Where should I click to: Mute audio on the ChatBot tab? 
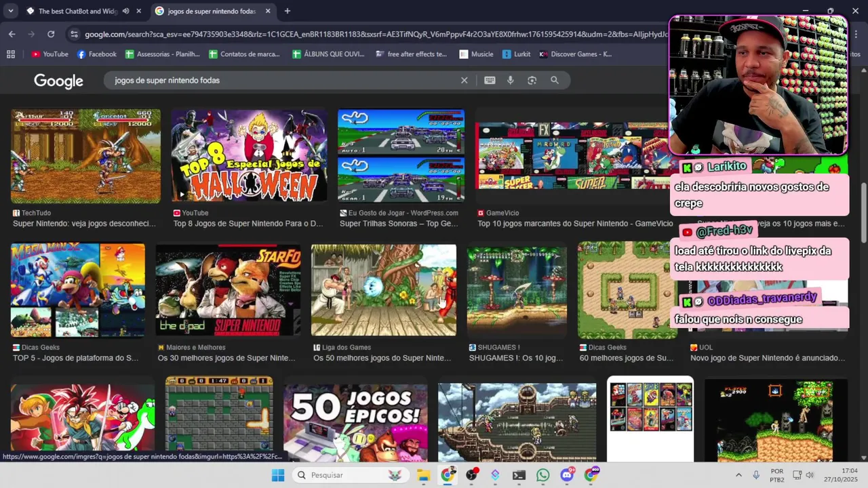coord(125,11)
